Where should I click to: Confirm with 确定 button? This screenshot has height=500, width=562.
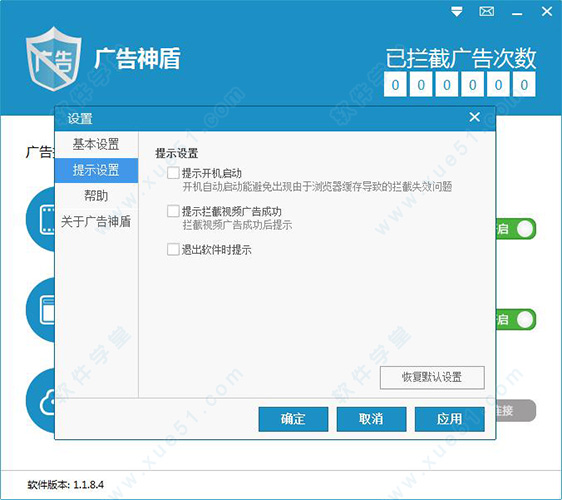(293, 419)
